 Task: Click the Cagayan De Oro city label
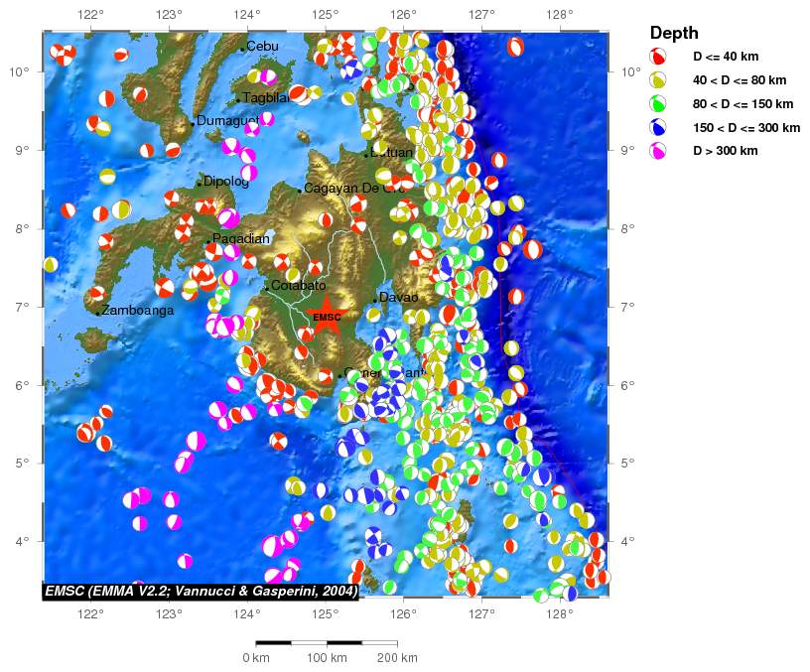point(352,189)
